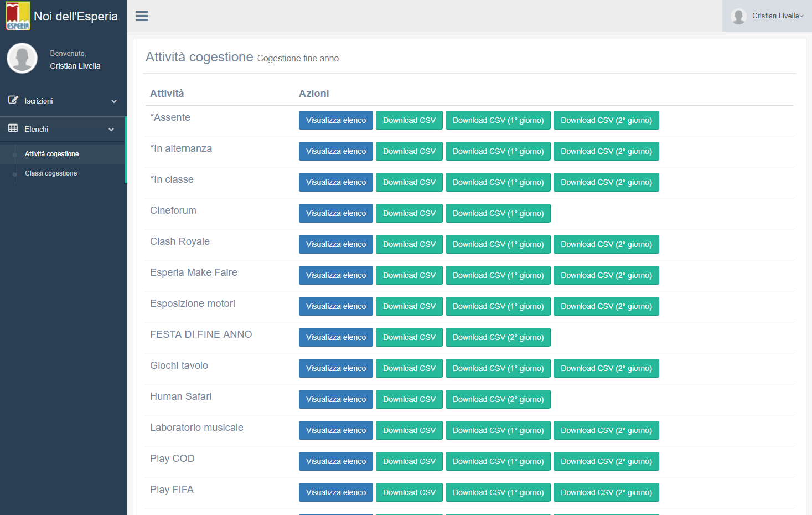This screenshot has width=812, height=515.
Task: Download first day CSV for Clash Royale
Action: 498,244
